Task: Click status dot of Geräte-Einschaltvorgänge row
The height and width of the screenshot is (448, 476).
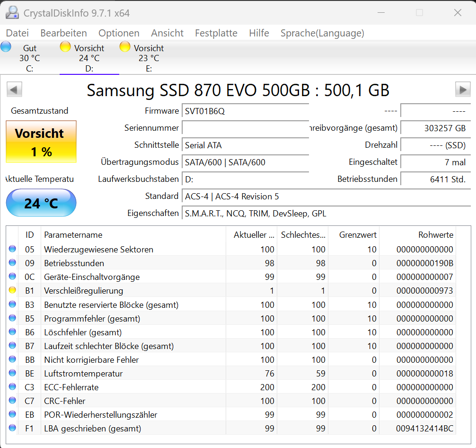Action: tap(12, 276)
